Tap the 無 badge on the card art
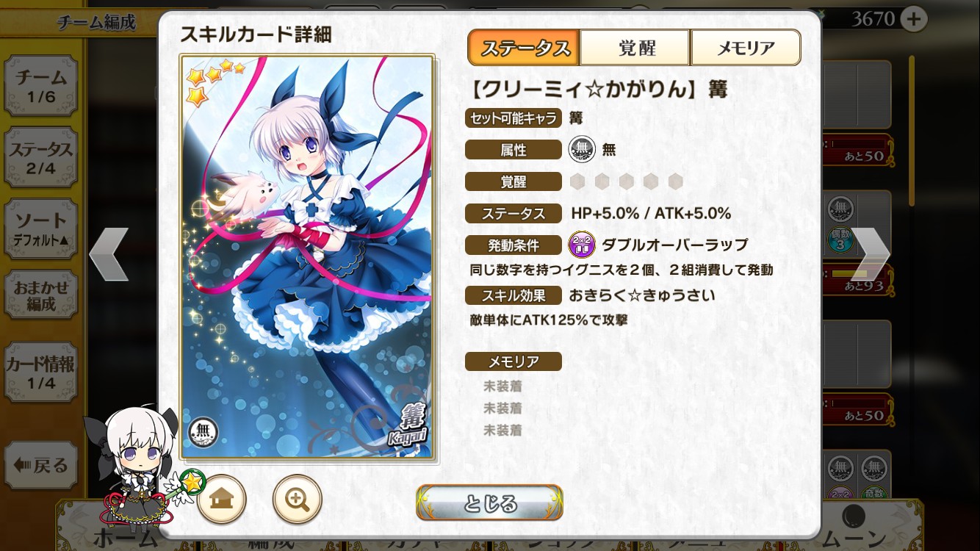The width and height of the screenshot is (980, 551). 203,432
